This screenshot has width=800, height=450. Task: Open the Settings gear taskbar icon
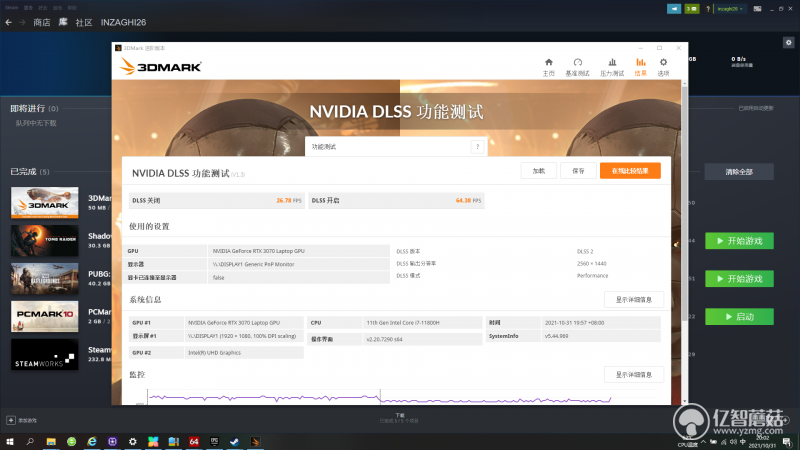pyautogui.click(x=133, y=441)
